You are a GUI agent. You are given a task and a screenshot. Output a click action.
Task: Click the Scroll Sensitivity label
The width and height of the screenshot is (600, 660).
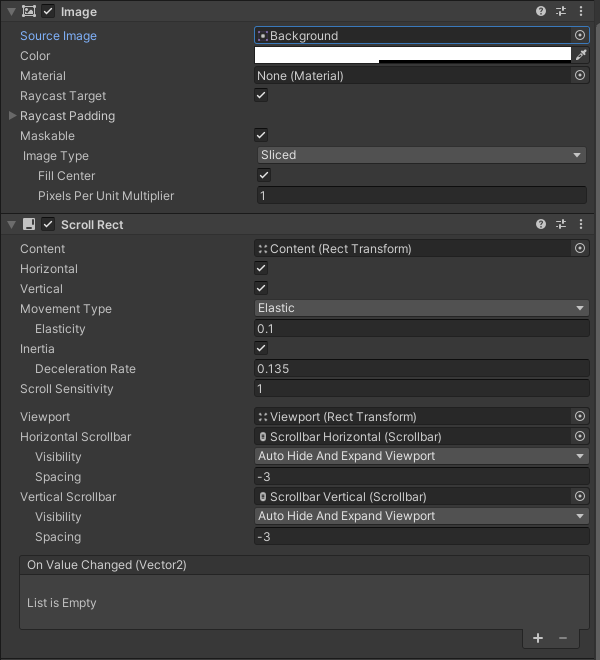click(x=67, y=389)
